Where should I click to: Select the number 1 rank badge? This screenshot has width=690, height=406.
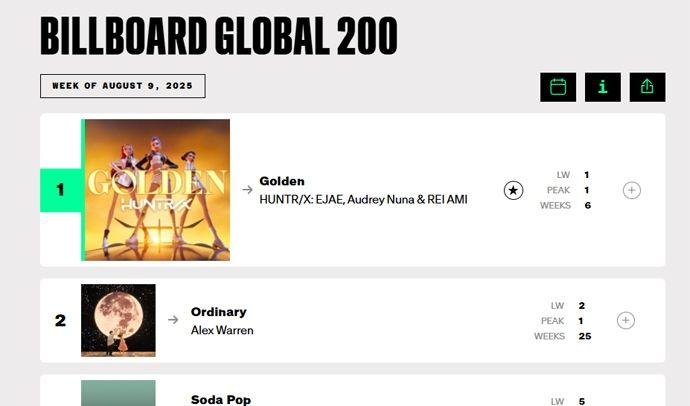(x=60, y=190)
